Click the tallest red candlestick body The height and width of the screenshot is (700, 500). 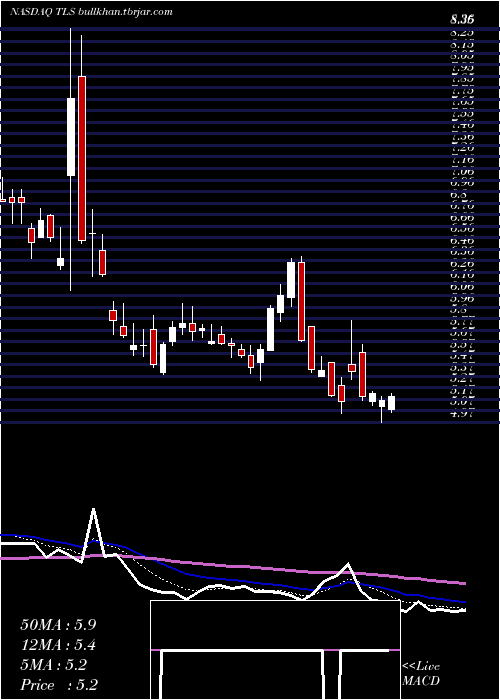click(x=82, y=159)
